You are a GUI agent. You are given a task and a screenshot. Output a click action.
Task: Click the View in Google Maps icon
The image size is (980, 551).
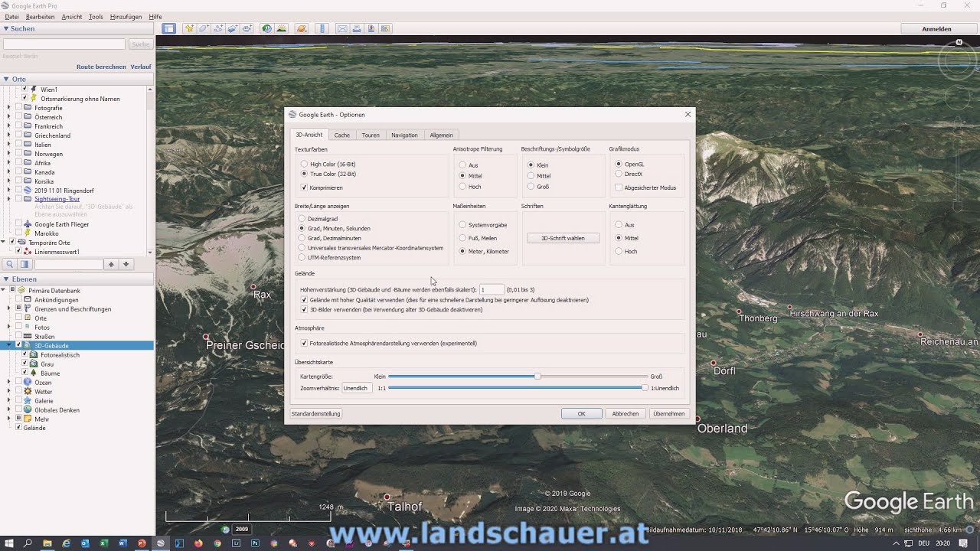tap(385, 29)
